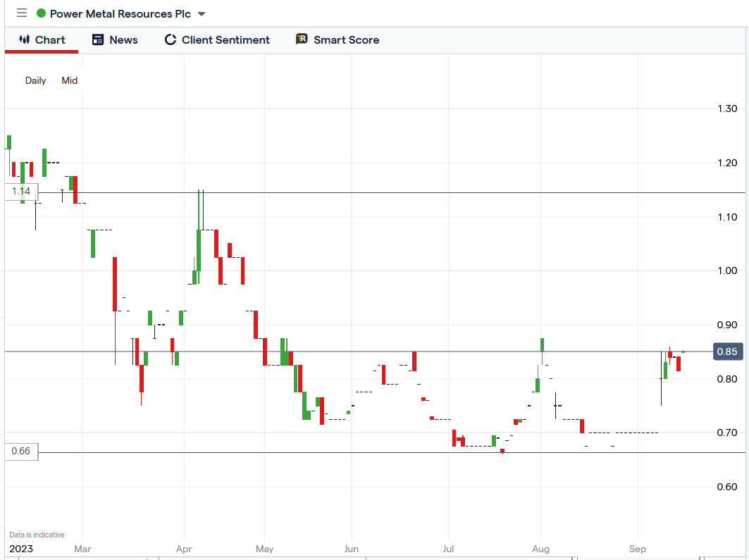Change the Mid price type setting
Image resolution: width=749 pixels, height=560 pixels.
[x=69, y=80]
